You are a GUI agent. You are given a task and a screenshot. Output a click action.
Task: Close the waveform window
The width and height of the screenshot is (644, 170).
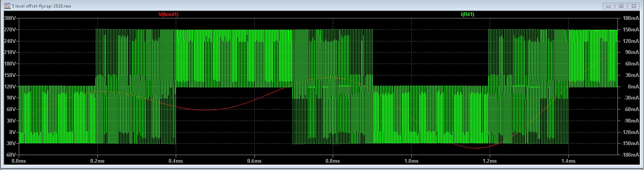[633, 6]
